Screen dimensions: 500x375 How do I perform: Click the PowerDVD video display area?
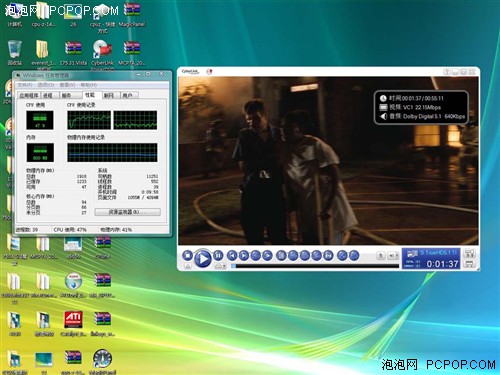click(x=328, y=161)
